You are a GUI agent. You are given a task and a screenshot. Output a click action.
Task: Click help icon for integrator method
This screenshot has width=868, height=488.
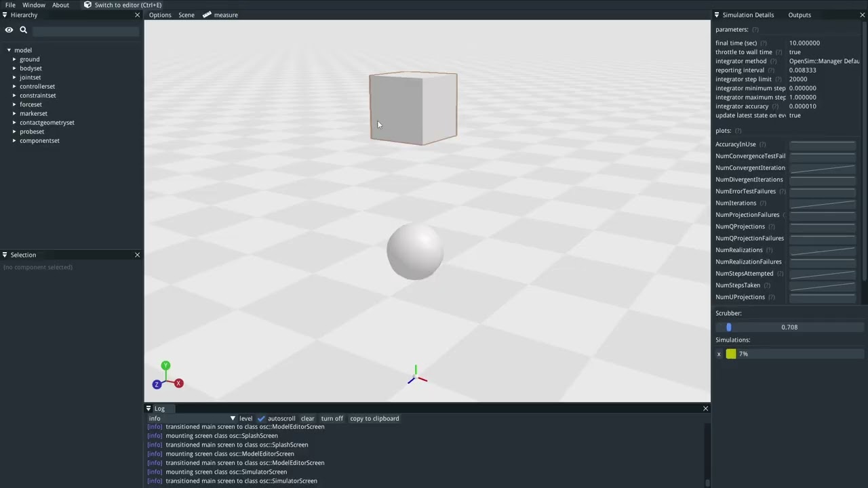coord(773,61)
